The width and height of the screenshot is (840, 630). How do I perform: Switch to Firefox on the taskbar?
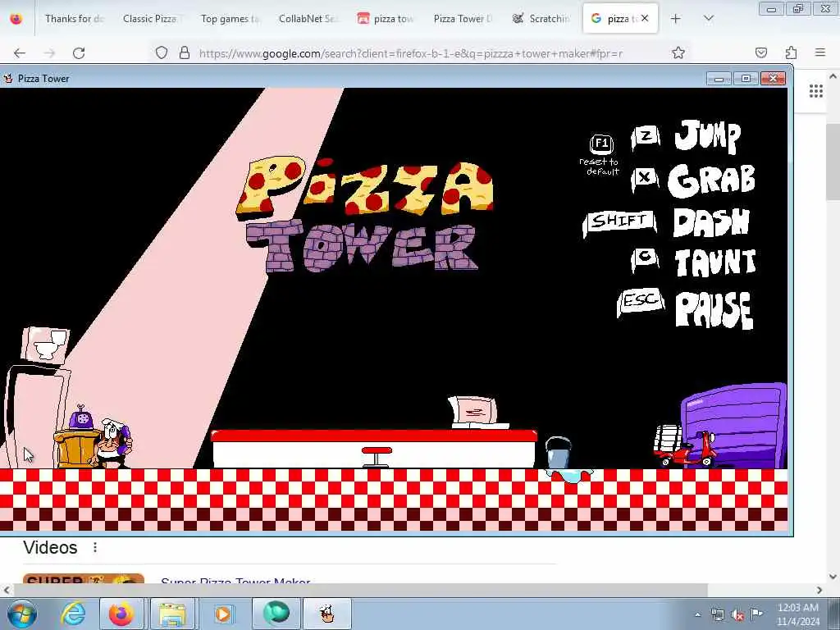(121, 614)
